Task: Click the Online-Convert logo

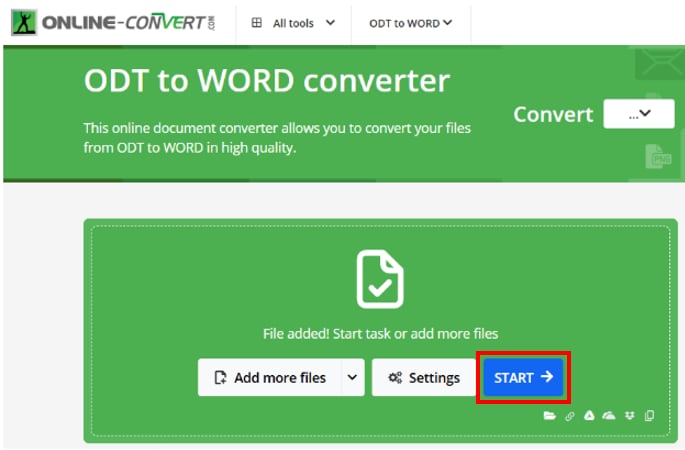Action: pos(113,23)
